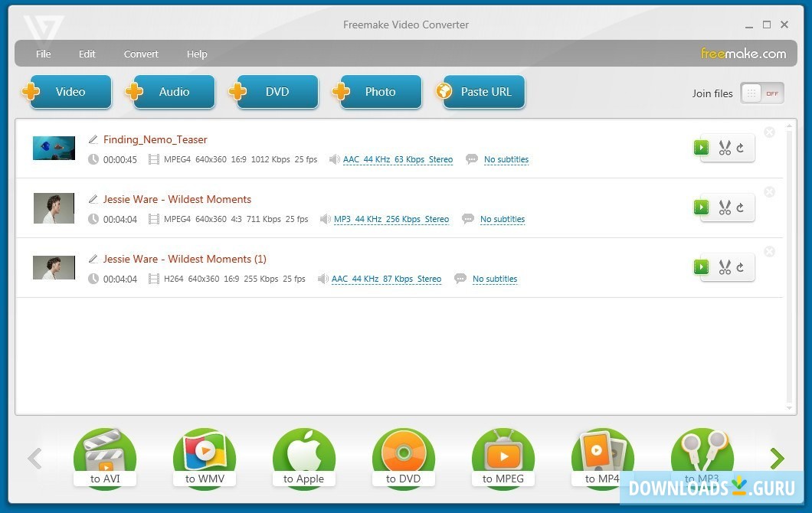The image size is (812, 513).
Task: Open subtitles options for Wildest Moments (1)
Action: pyautogui.click(x=495, y=279)
